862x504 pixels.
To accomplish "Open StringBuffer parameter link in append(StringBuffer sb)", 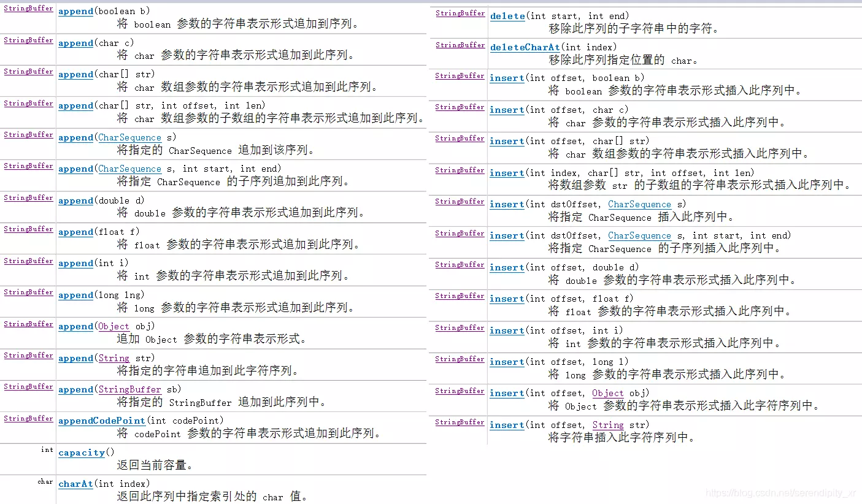I will [x=129, y=389].
